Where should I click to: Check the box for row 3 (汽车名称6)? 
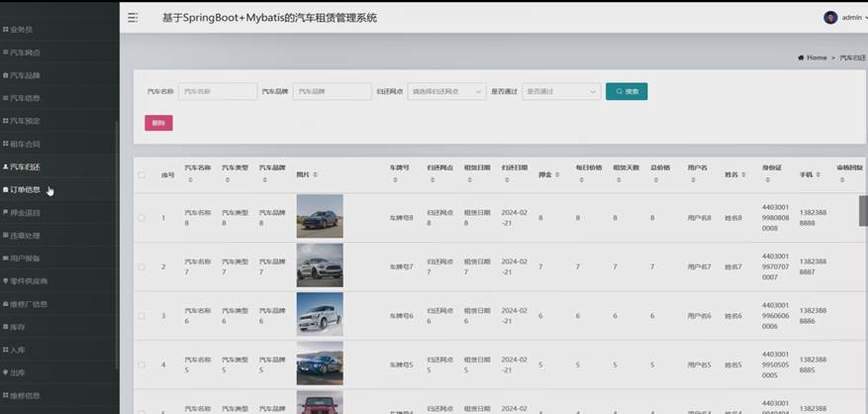click(x=142, y=315)
